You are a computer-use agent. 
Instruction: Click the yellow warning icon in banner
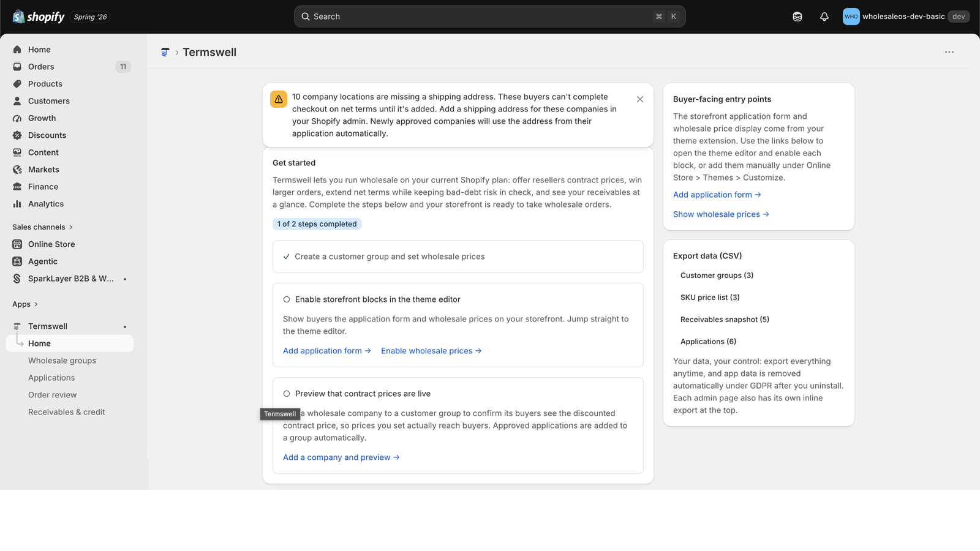pyautogui.click(x=279, y=99)
